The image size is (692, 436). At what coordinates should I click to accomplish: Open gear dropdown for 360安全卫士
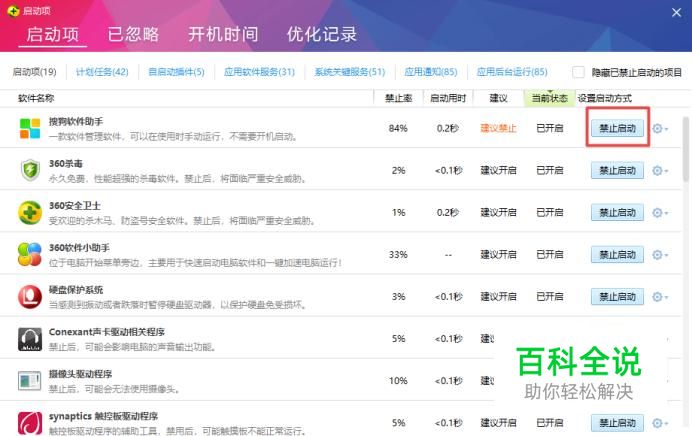click(660, 213)
